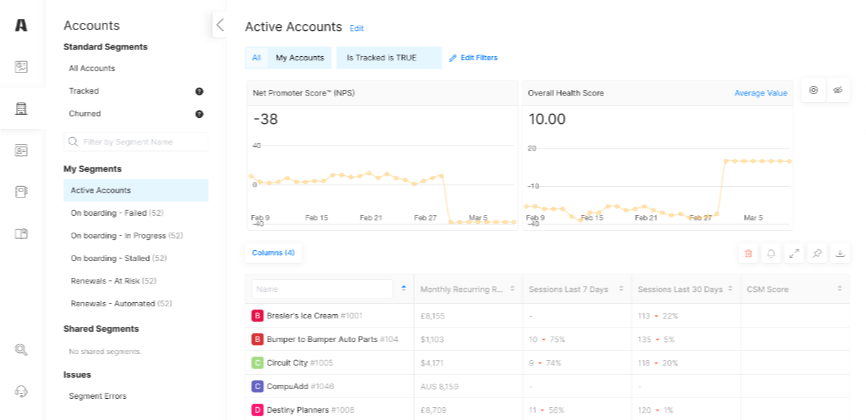Open the notebook icon in the left rail
The width and height of the screenshot is (866, 420).
(x=21, y=192)
